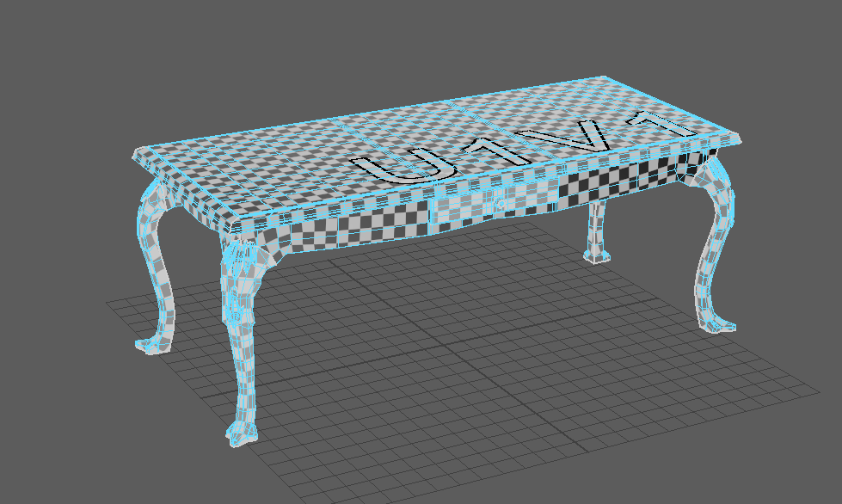Select the nearest front table leg
The image size is (842, 504).
239,343
